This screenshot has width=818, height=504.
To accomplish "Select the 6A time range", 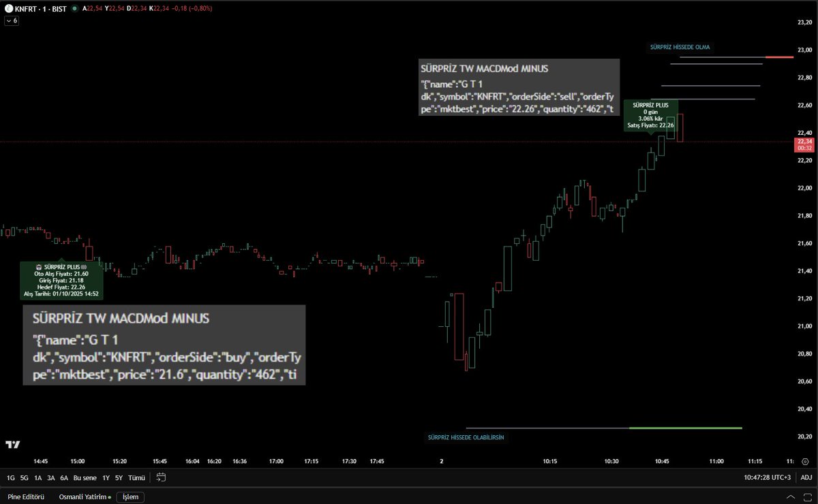I will tap(64, 478).
